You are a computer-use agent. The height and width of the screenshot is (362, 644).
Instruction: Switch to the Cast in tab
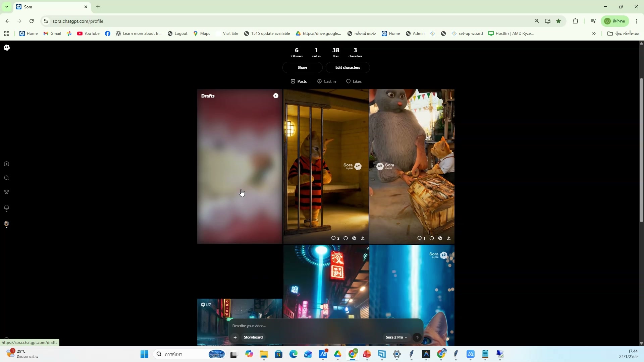point(326,81)
